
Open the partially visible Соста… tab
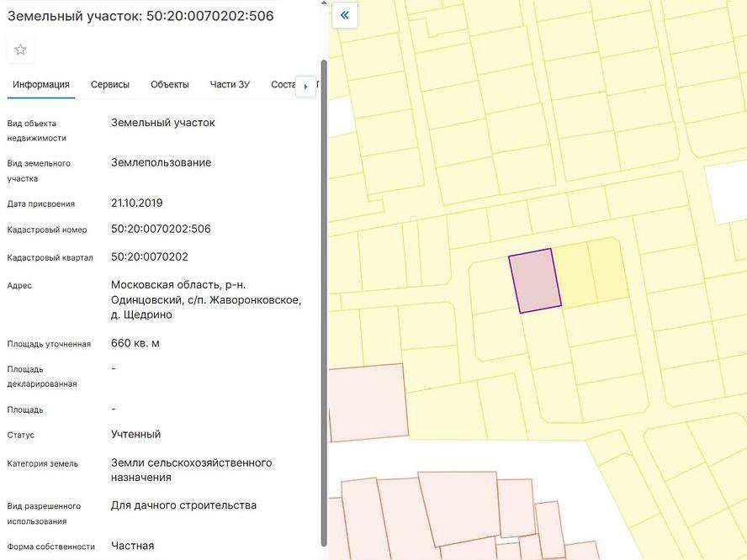(x=282, y=84)
